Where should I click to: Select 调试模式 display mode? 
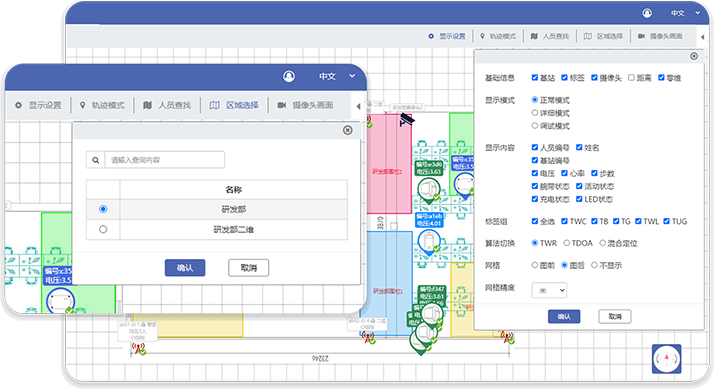(x=535, y=126)
